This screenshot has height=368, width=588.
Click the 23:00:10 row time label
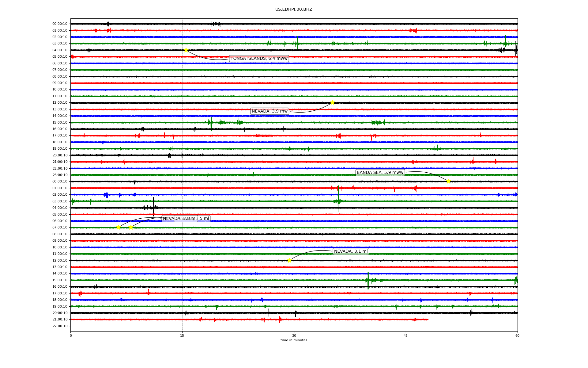point(60,175)
